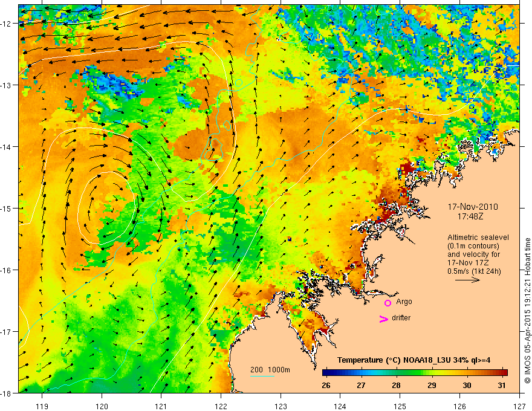
Task: Click the temperature color bar legend
Action: tap(415, 373)
